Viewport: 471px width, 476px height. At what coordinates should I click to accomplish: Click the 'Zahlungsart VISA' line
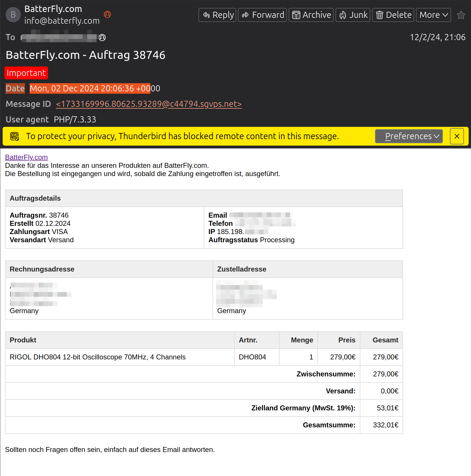(39, 232)
